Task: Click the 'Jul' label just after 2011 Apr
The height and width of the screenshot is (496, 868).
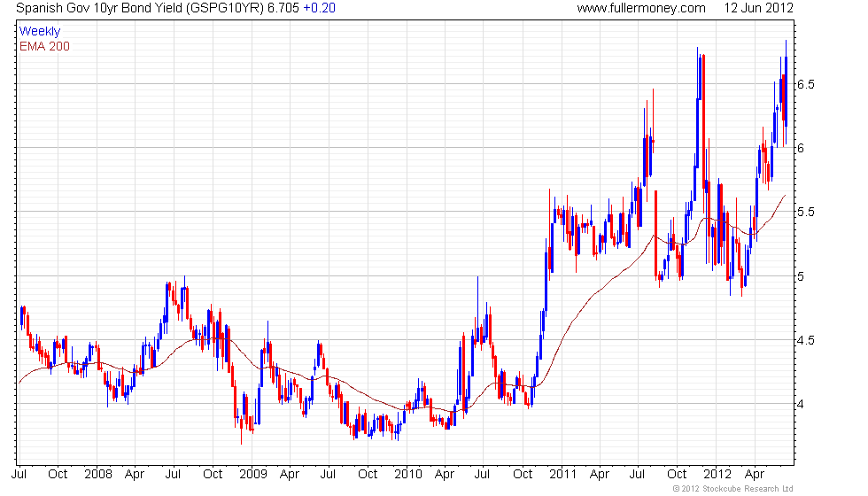Action: pyautogui.click(x=637, y=475)
